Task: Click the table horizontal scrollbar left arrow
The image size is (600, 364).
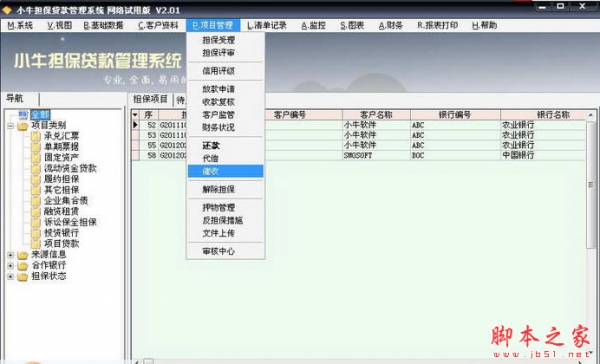Action: (x=137, y=361)
